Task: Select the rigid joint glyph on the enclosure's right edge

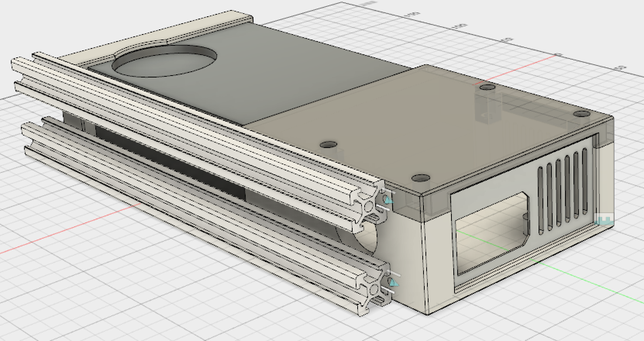Action: (x=604, y=220)
